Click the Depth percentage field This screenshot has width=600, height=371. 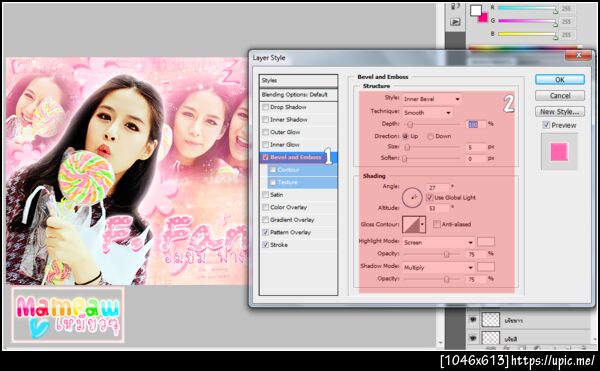tap(476, 124)
